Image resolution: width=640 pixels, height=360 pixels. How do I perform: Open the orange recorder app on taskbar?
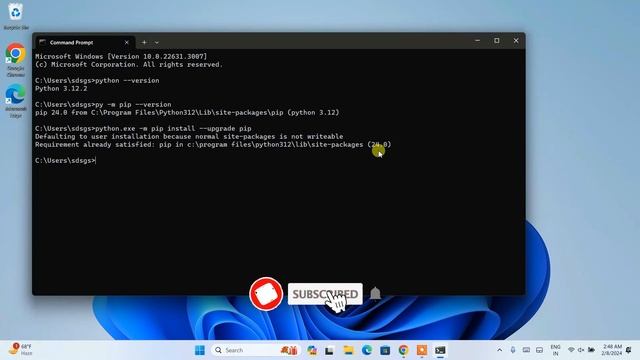pyautogui.click(x=422, y=350)
